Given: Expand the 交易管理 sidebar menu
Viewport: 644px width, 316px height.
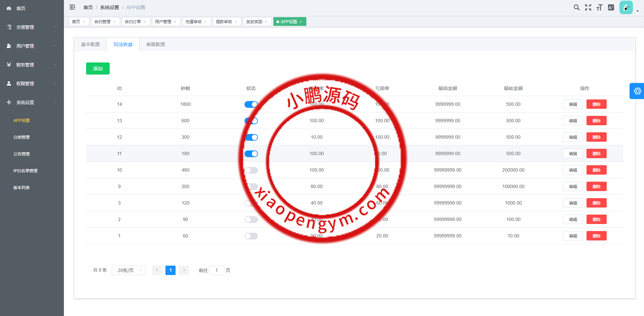Looking at the screenshot, I should [x=32, y=27].
